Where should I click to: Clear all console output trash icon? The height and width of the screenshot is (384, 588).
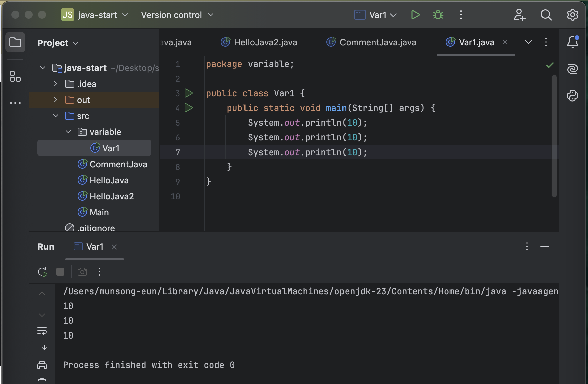click(x=42, y=381)
